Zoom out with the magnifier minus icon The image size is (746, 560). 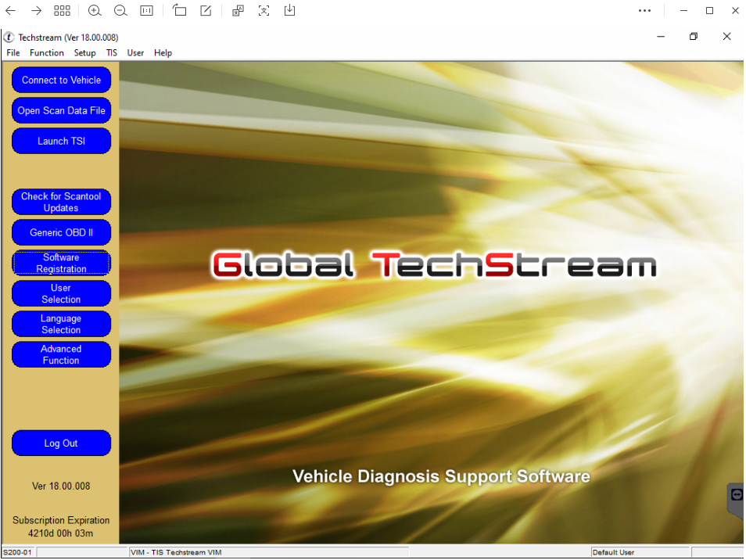point(120,10)
